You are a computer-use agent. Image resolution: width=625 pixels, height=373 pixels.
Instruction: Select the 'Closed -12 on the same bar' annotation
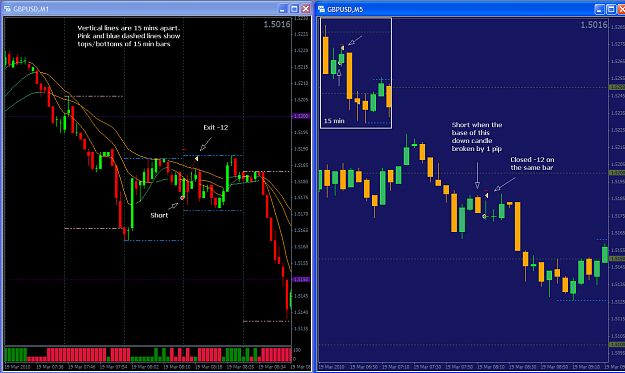click(x=532, y=163)
